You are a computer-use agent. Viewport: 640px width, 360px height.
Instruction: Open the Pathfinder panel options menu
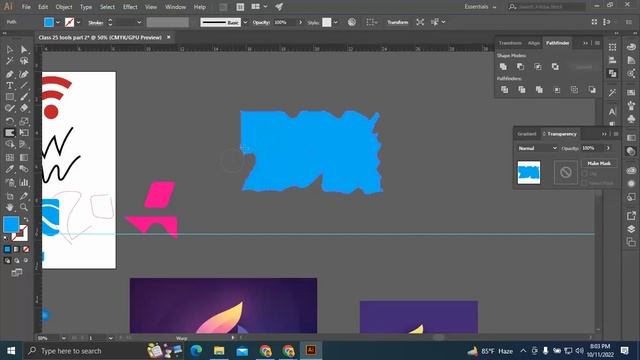[597, 43]
